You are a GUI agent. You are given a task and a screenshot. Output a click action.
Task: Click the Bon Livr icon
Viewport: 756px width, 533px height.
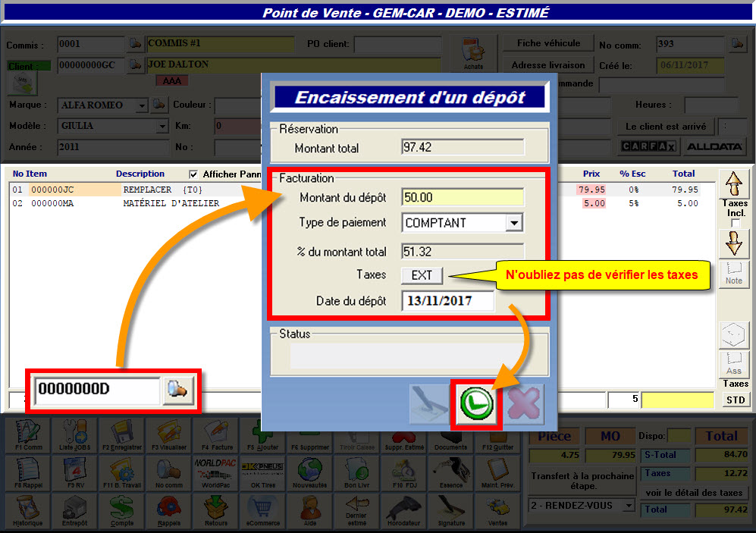357,473
